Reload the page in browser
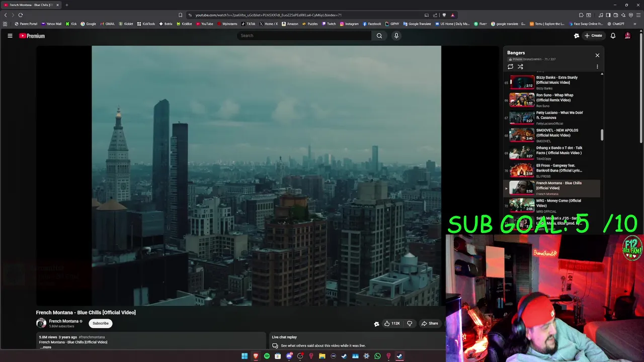This screenshot has height=362, width=644. point(21,15)
